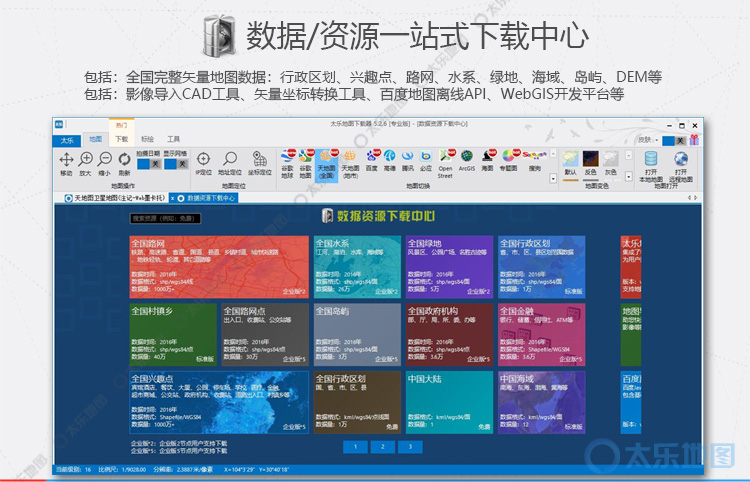This screenshot has width=750, height=482.
Task: Select the 移动 pan tool
Action: click(66, 164)
